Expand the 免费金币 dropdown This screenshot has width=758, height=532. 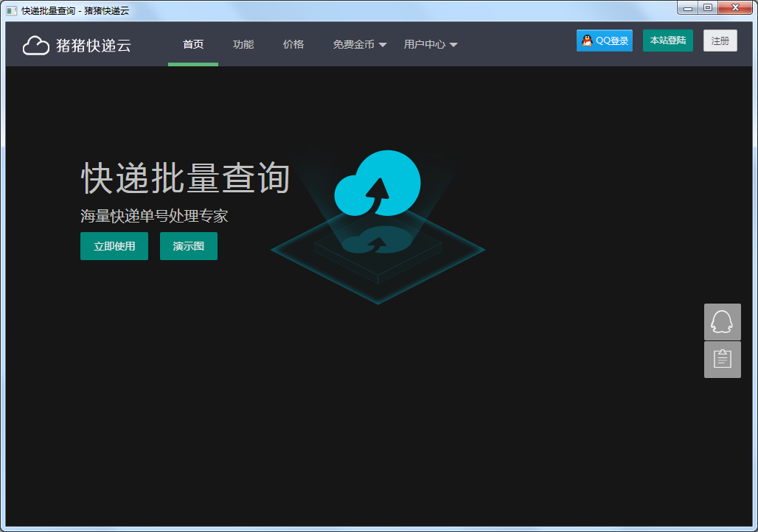359,44
